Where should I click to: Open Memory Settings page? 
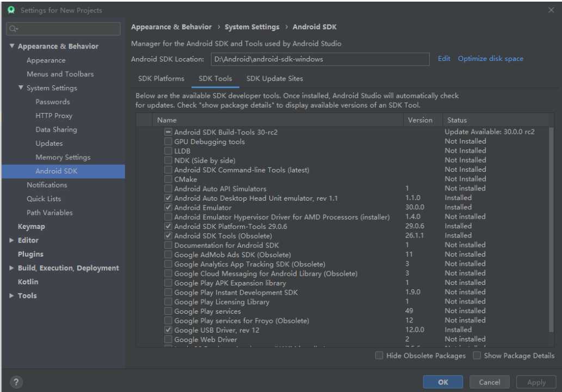(63, 157)
